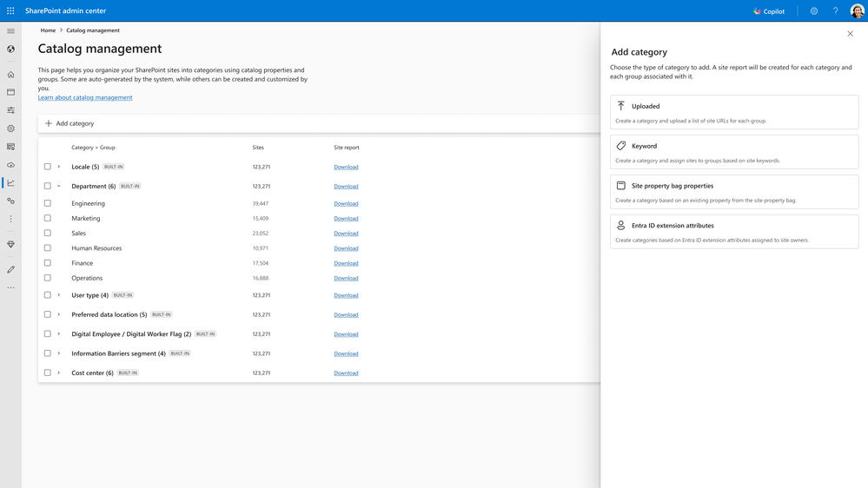Open Copilot in the header
This screenshot has height=488, width=868.
(770, 11)
